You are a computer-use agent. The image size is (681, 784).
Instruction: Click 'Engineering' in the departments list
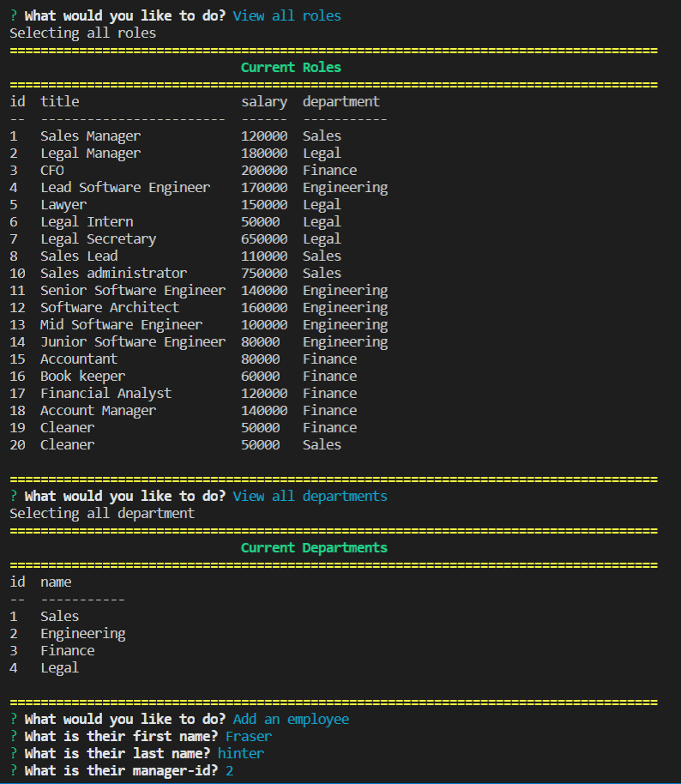tap(83, 634)
